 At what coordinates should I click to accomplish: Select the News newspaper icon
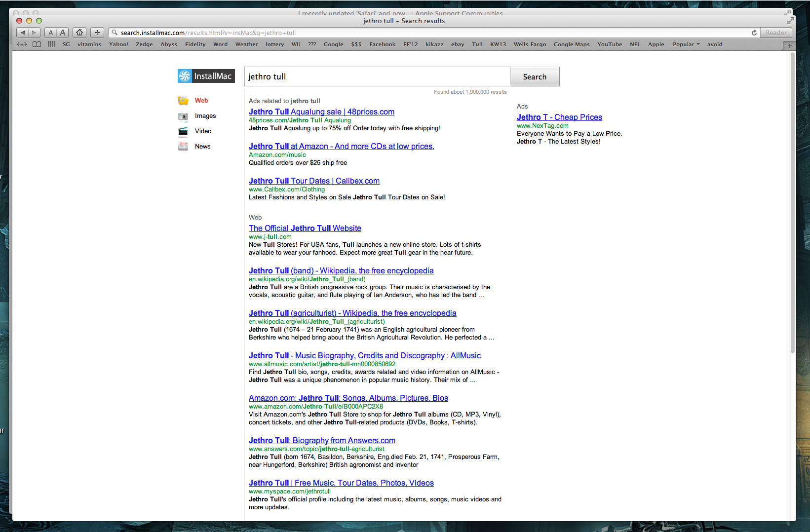click(183, 147)
